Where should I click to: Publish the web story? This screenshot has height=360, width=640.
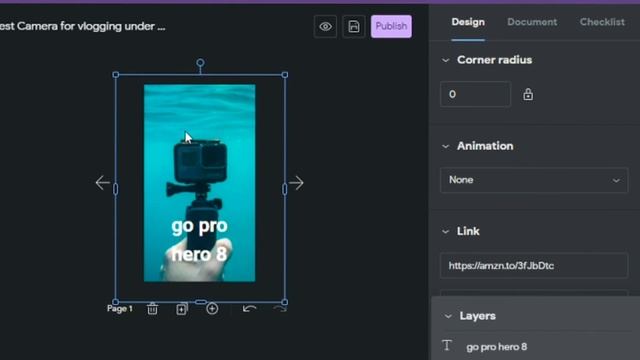point(391,27)
